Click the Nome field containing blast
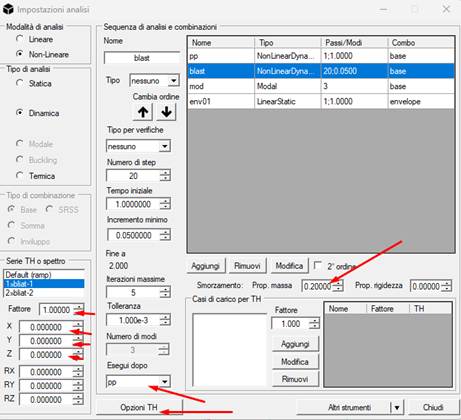Image resolution: width=461 pixels, height=420 pixels. point(142,58)
